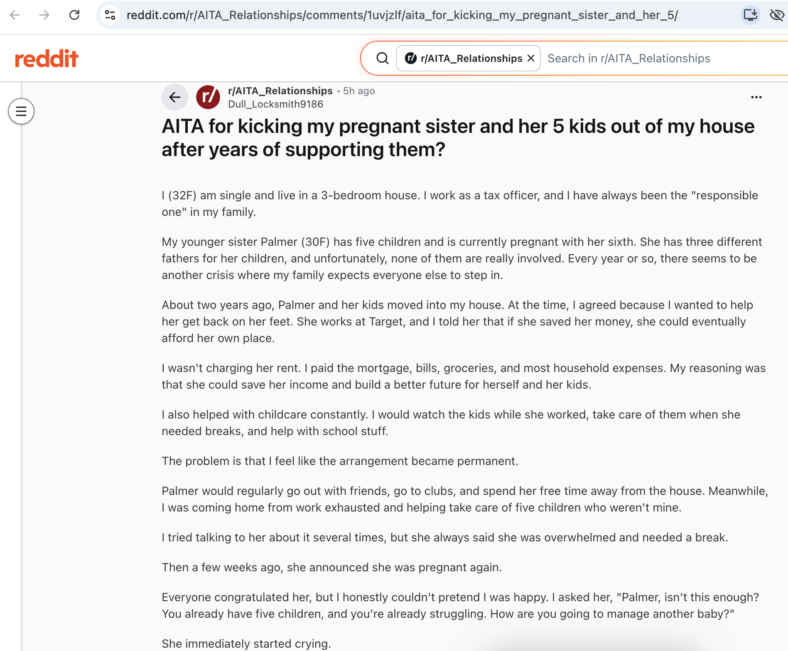Click the install app icon in address bar

click(750, 15)
